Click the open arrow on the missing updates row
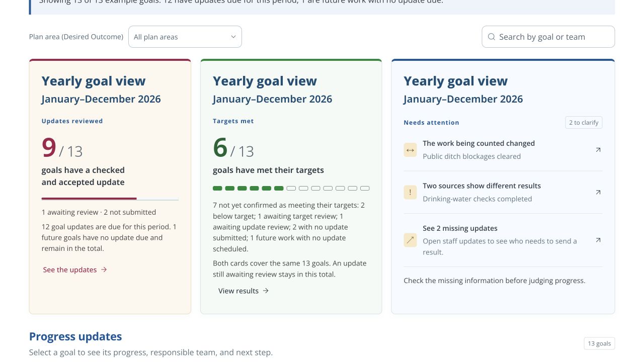644x362 pixels. (x=598, y=240)
